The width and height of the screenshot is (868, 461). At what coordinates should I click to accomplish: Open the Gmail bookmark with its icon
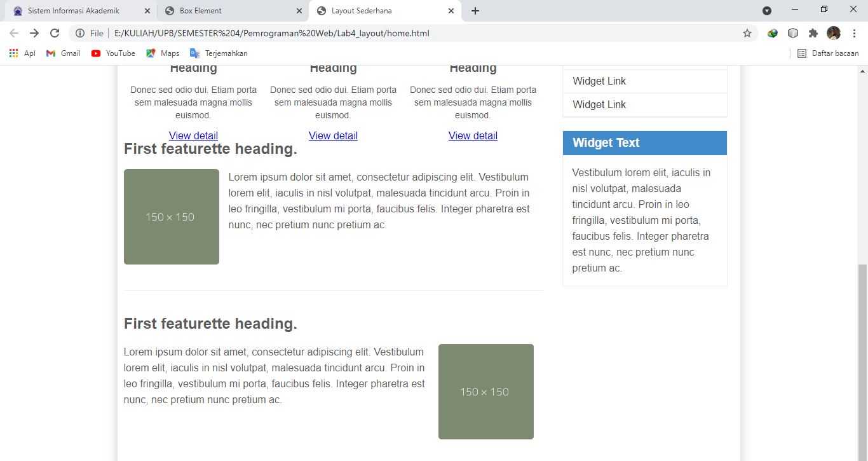tap(51, 53)
